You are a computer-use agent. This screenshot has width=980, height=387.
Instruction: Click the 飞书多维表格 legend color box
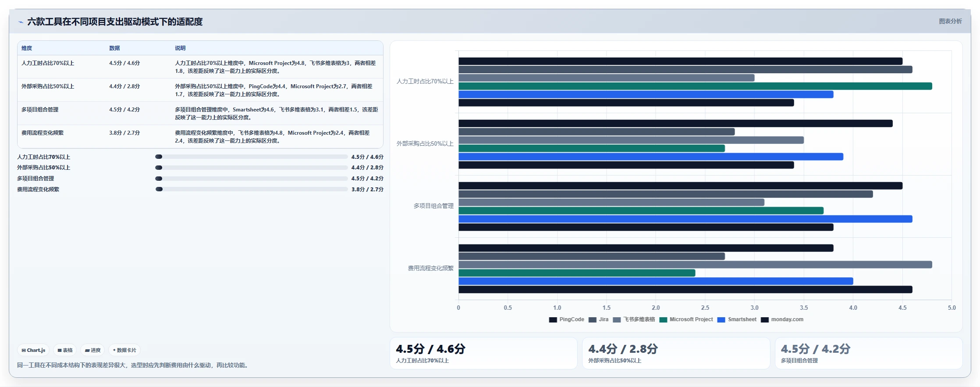pos(617,319)
